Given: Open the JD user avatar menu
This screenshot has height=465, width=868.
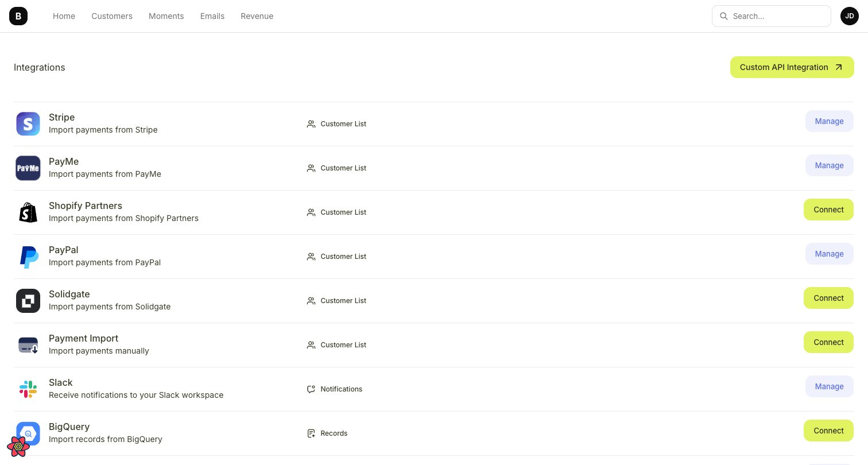Looking at the screenshot, I should tap(850, 16).
